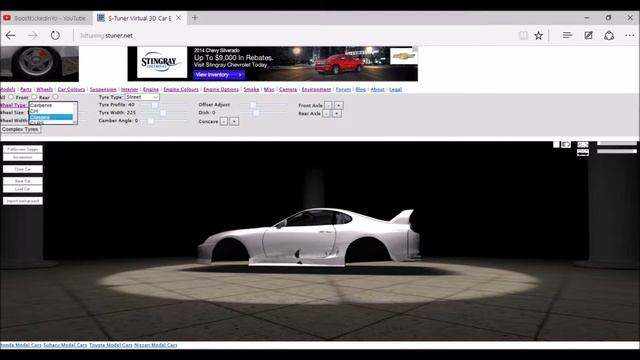Open the Wheels menu link
The image size is (640, 360).
tap(44, 89)
